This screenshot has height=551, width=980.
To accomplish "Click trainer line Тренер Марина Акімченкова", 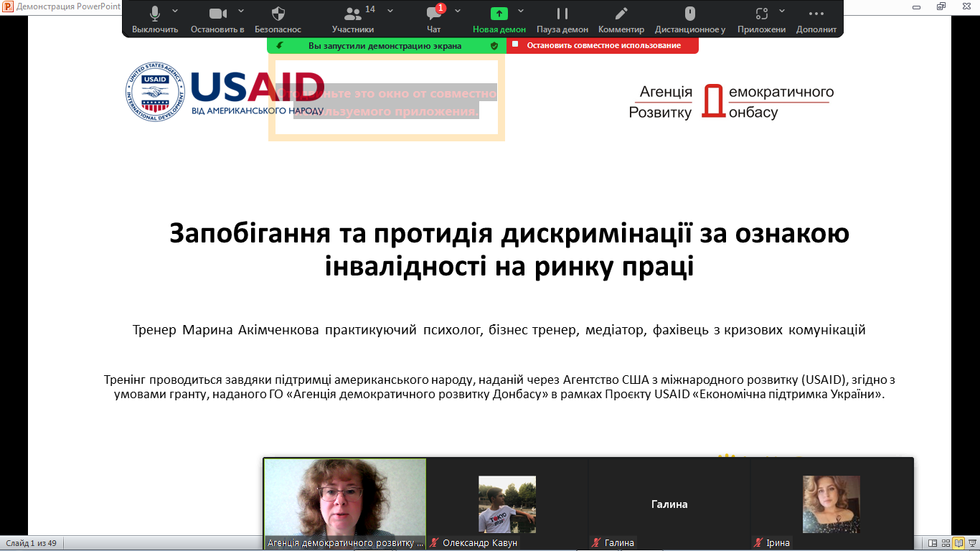I will tap(499, 330).
